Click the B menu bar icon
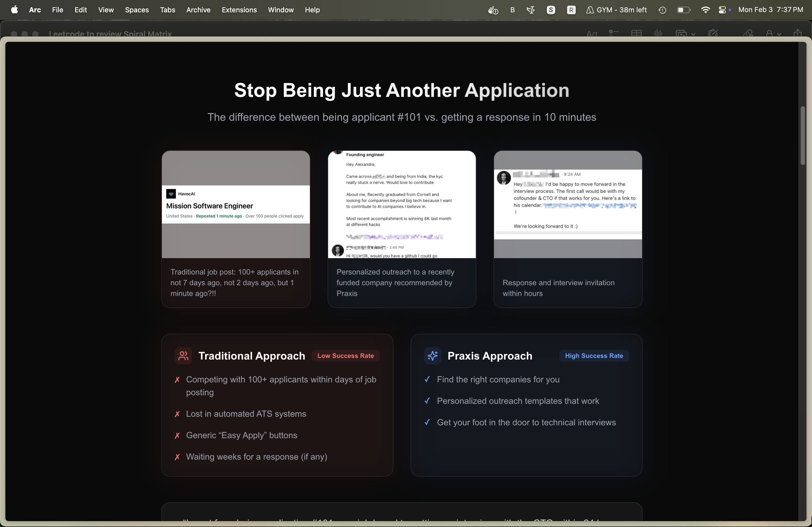The height and width of the screenshot is (527, 812). point(512,10)
